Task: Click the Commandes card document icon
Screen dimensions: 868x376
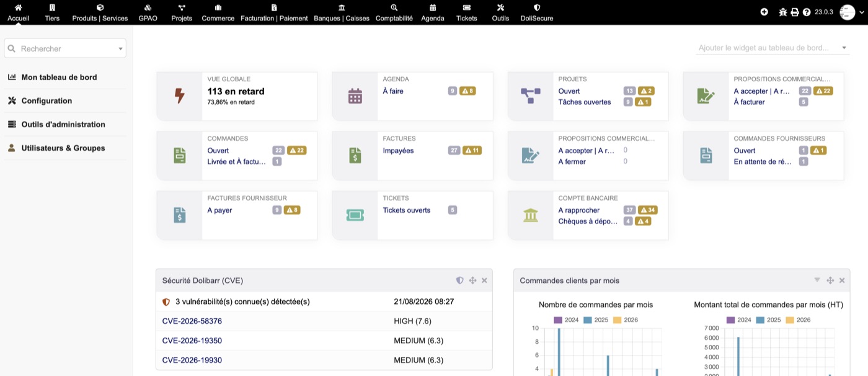Action: (x=179, y=155)
